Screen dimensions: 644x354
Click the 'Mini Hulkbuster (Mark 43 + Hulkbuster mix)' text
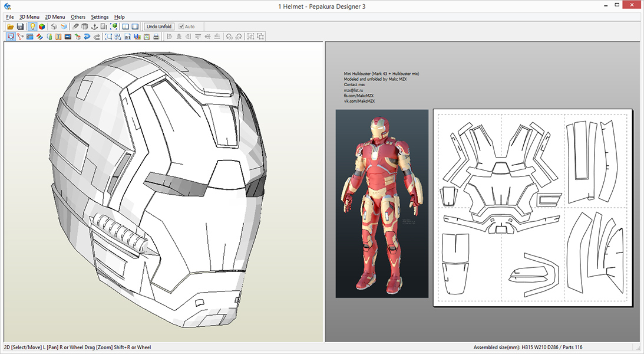click(x=381, y=74)
